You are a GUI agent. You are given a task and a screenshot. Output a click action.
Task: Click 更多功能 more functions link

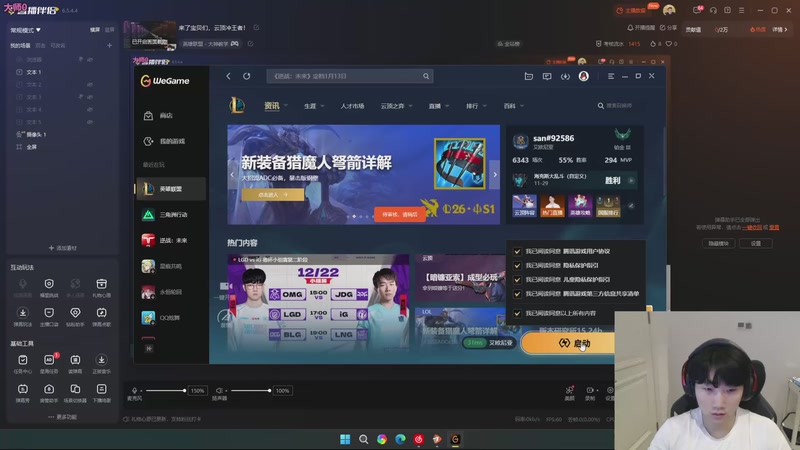point(62,417)
